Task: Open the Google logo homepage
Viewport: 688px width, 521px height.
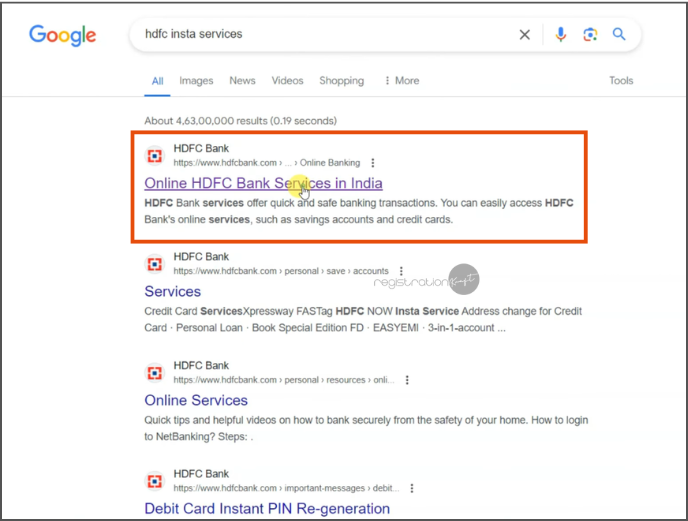Action: (62, 35)
